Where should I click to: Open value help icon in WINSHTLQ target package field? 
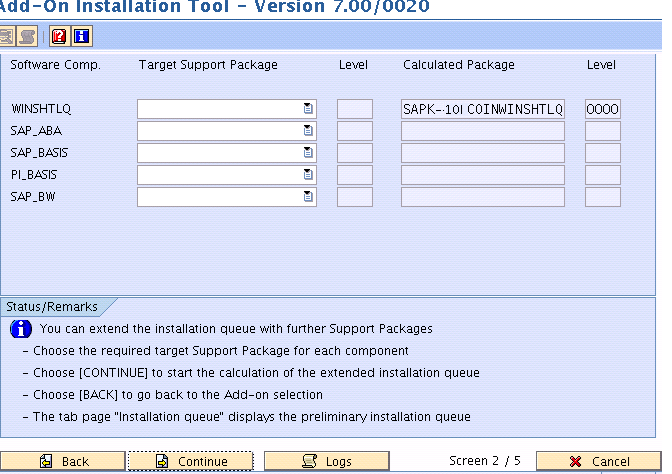click(x=308, y=108)
